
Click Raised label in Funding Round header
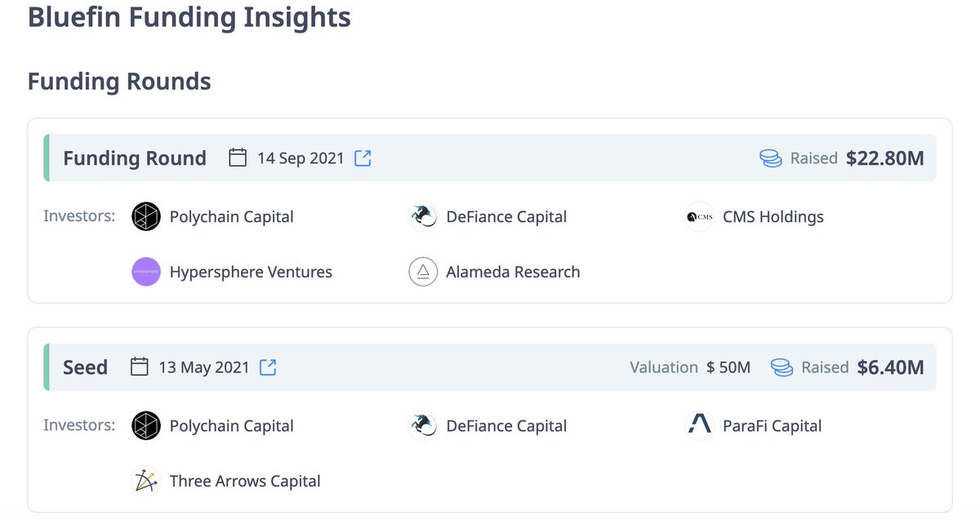tap(814, 158)
